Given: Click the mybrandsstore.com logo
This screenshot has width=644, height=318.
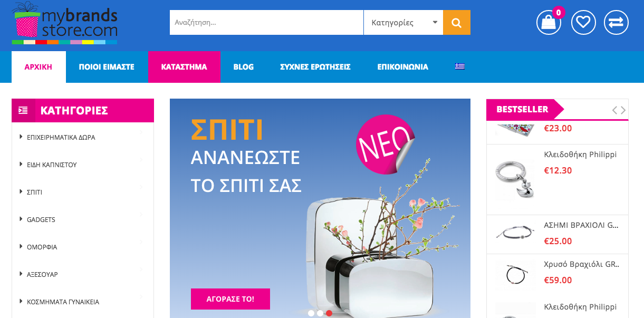Looking at the screenshot, I should tap(64, 23).
